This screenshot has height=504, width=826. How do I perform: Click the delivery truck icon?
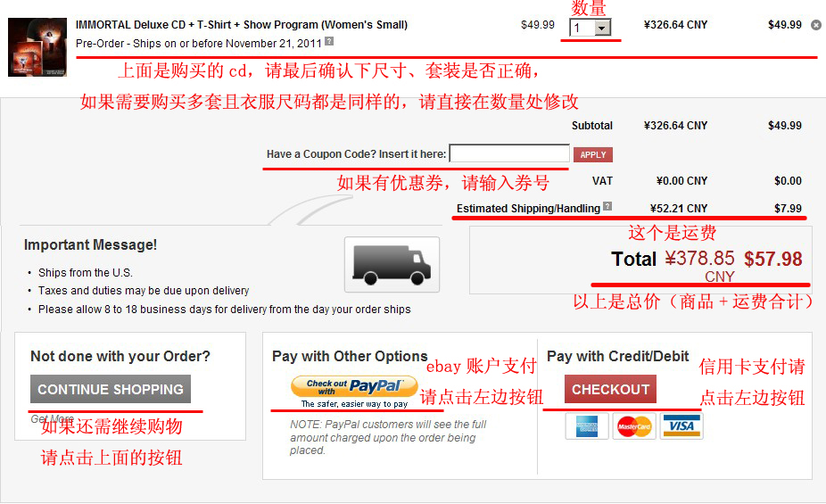pyautogui.click(x=392, y=264)
